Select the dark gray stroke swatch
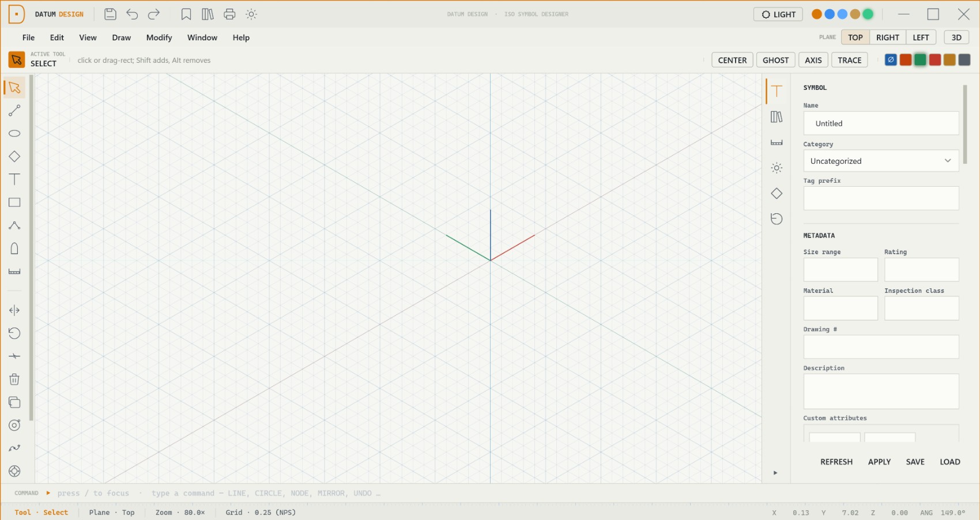The width and height of the screenshot is (980, 520). pos(964,60)
